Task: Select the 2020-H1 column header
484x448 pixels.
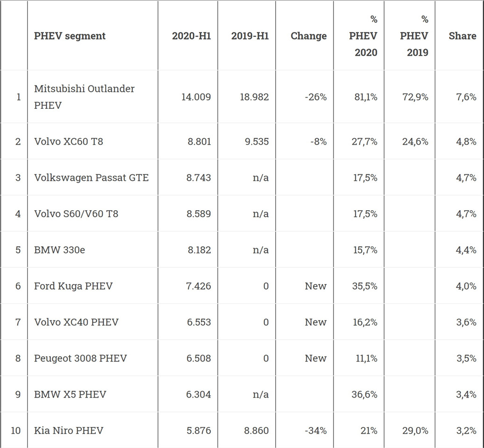Action: pyautogui.click(x=192, y=36)
